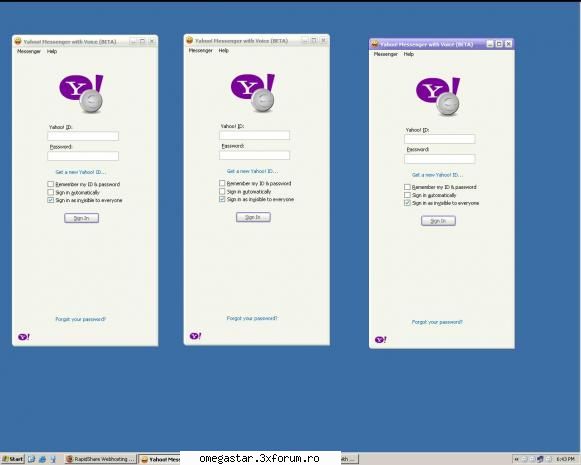
Task: Switch to the RapidShare Webhosting taskbar button
Action: (x=100, y=459)
